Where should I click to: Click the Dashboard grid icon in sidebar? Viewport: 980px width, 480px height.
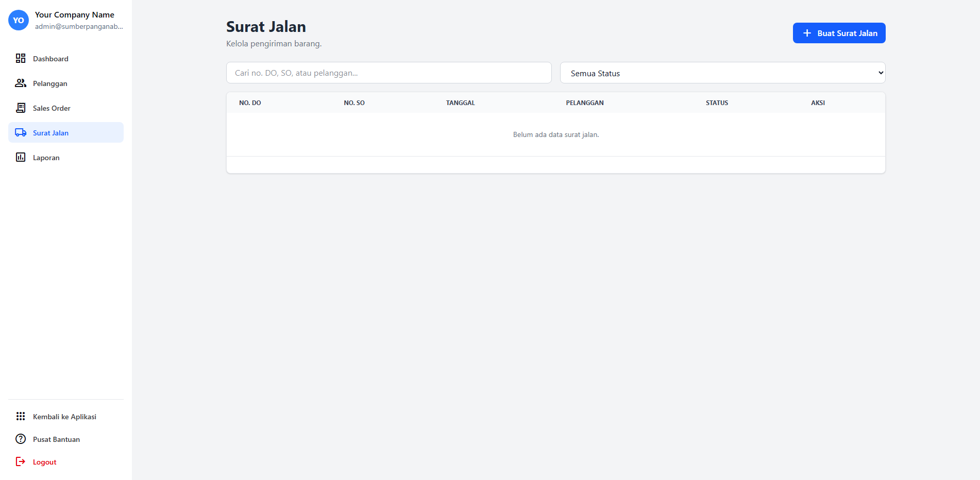[21, 58]
